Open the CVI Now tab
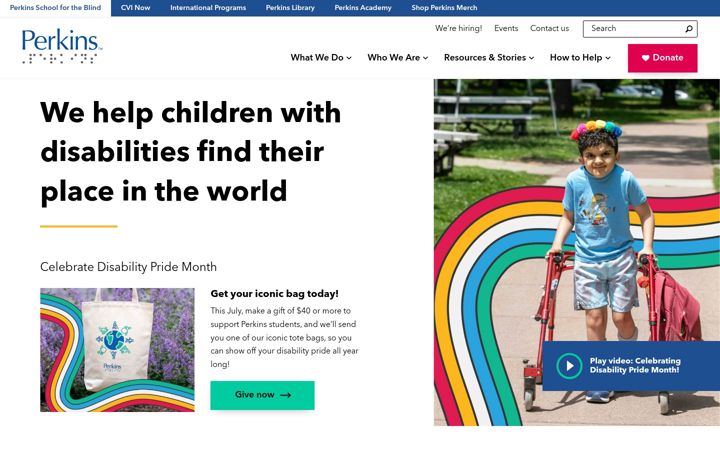720x450 pixels. [x=135, y=8]
